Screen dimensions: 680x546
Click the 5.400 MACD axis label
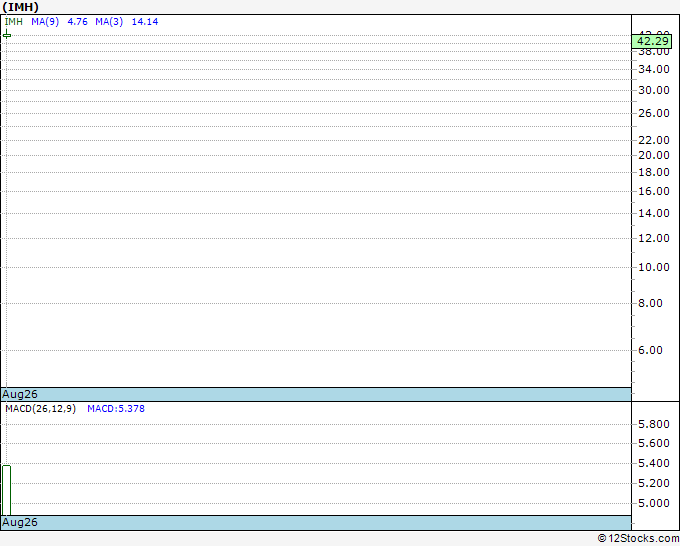click(x=654, y=463)
